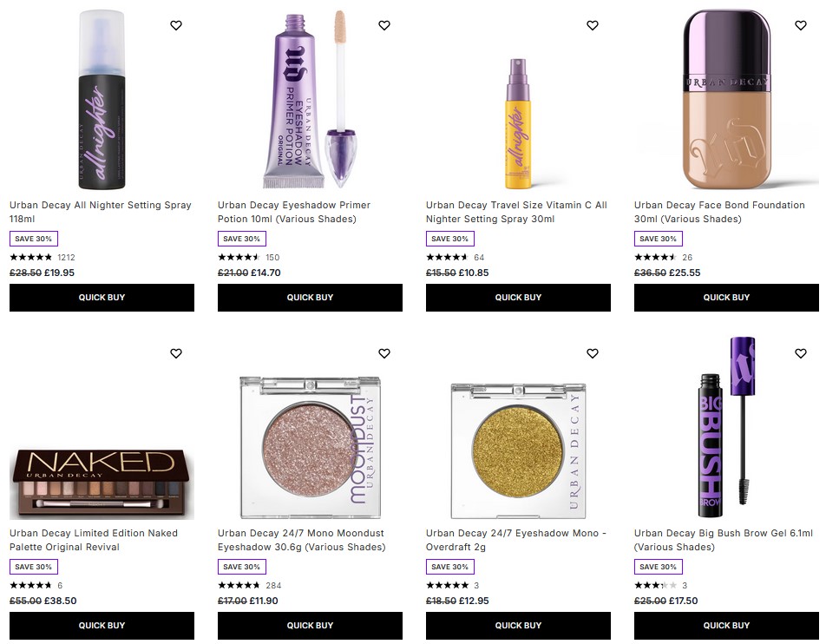Heart the Overdraft Eyeshadow Mono
Viewport: 826px width, 644px height.
tap(593, 353)
